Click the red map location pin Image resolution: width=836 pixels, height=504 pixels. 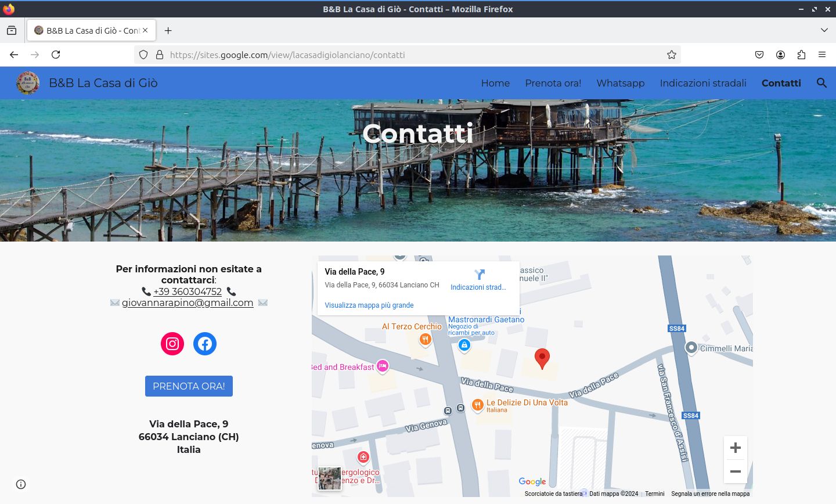[542, 358]
